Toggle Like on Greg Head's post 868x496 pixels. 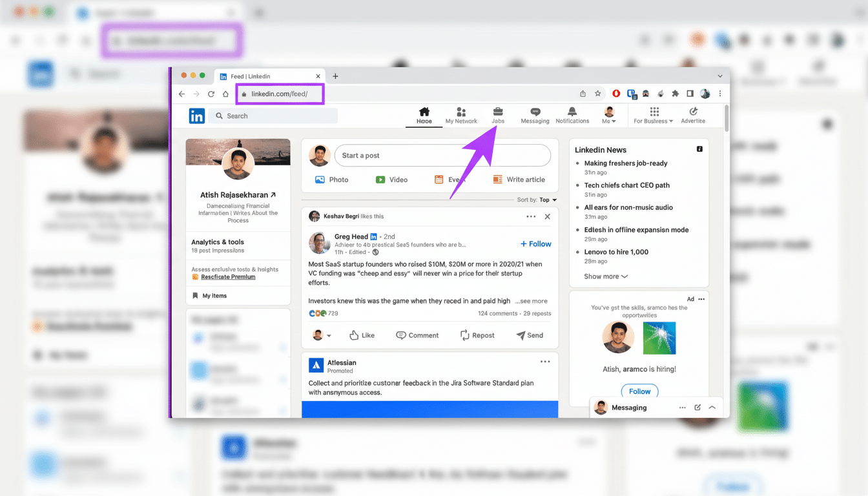pos(362,335)
